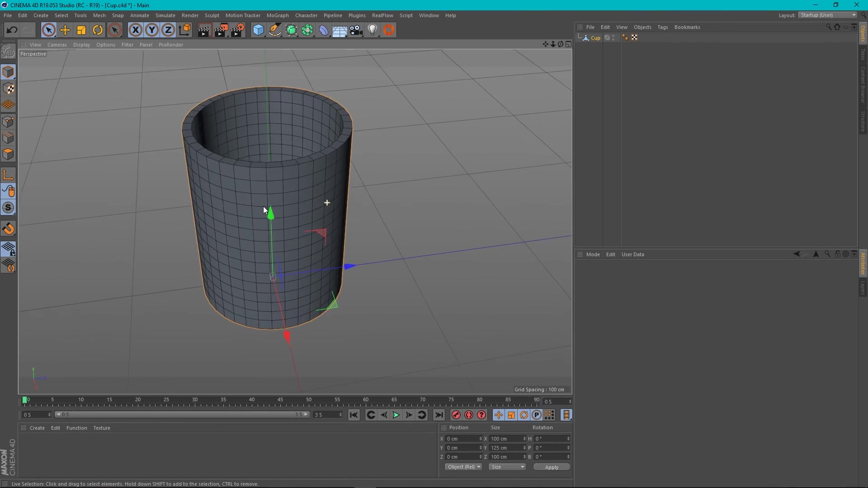Switch to Polygons mode in the left palette
The image size is (868, 488).
tap(9, 154)
